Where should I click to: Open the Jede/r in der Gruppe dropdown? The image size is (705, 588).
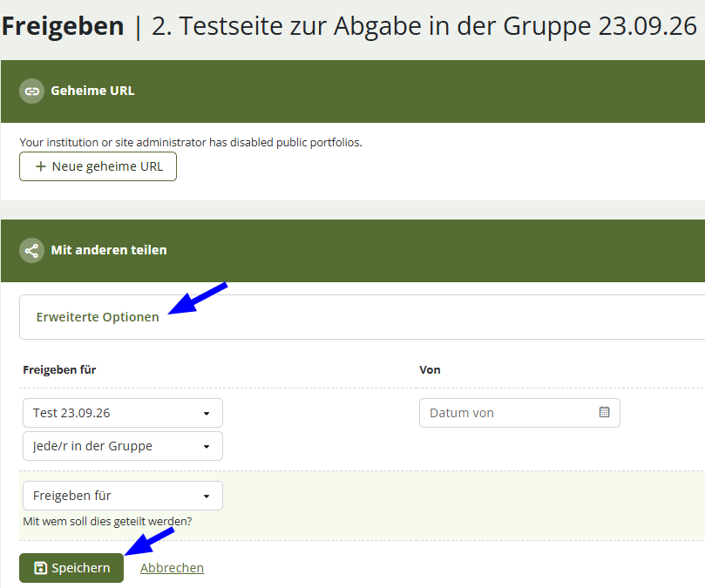click(x=123, y=446)
